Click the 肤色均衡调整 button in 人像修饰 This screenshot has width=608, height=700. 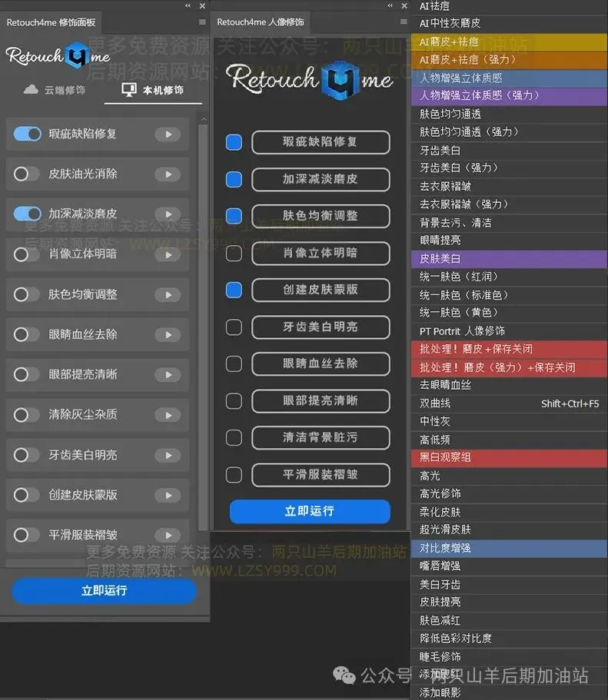point(321,216)
